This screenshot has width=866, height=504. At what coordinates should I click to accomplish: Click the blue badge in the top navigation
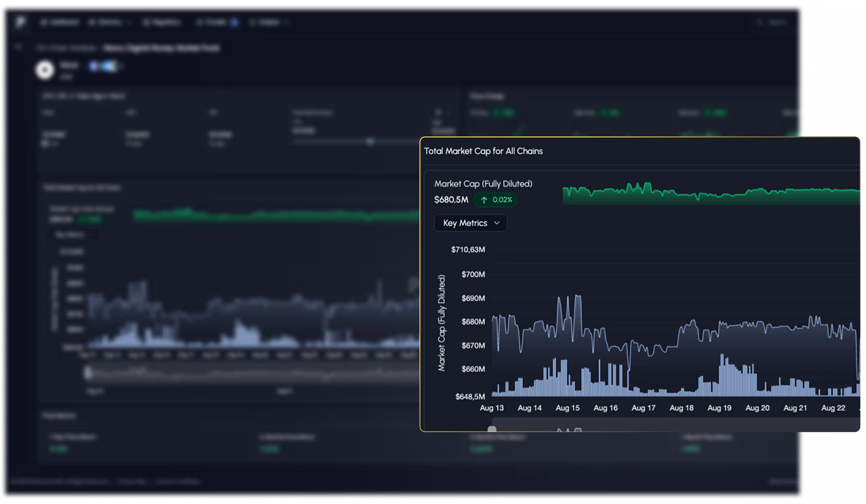[x=235, y=22]
